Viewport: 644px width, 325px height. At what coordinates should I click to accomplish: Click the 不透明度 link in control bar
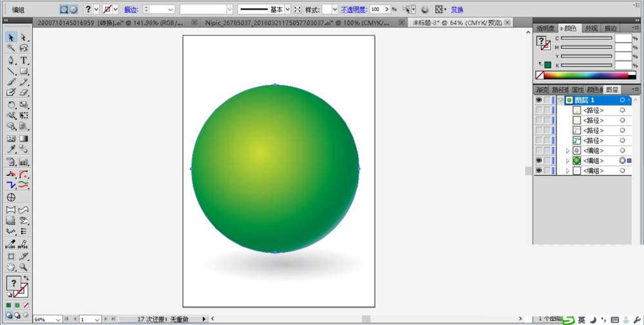point(353,10)
